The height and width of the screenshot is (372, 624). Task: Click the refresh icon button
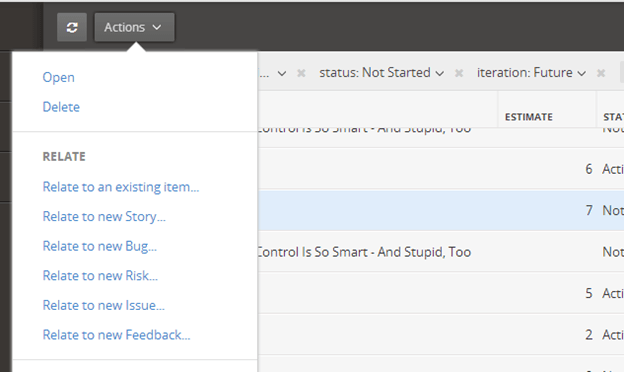(x=72, y=27)
